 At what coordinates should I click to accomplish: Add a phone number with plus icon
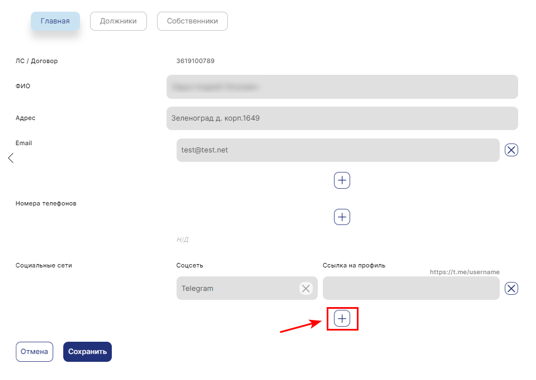tap(342, 217)
